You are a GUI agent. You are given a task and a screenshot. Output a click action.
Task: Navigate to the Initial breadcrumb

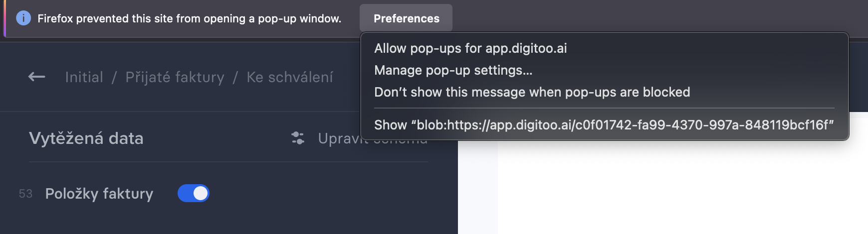point(84,77)
